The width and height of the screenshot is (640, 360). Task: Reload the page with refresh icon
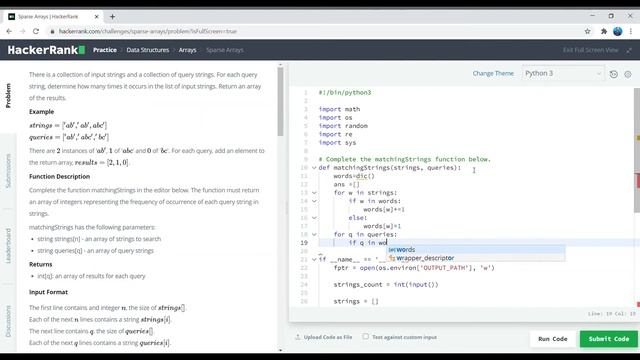point(36,31)
